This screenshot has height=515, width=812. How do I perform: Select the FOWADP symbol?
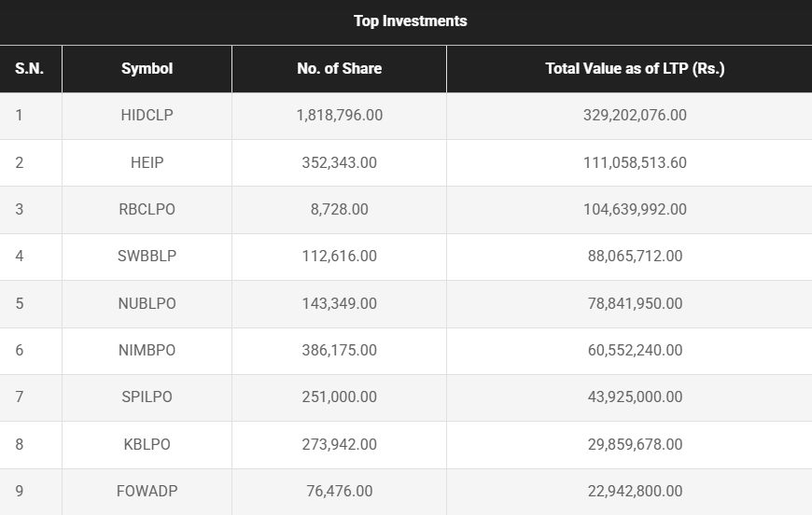(x=147, y=491)
